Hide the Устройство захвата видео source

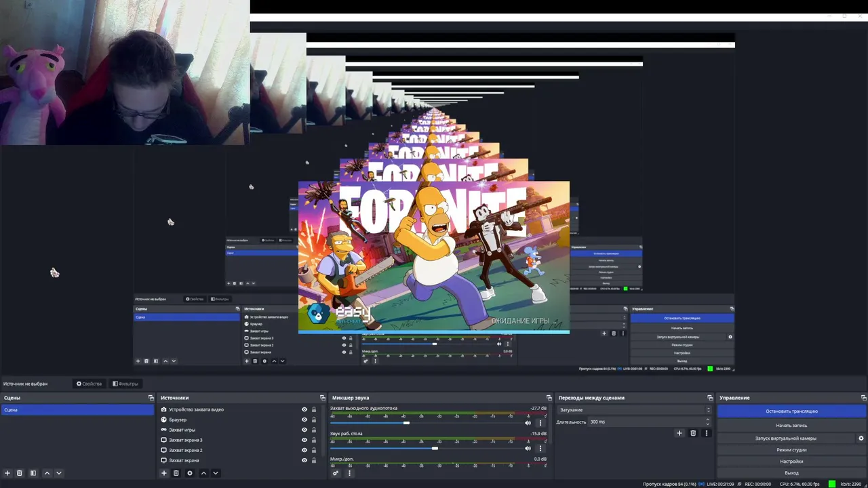[x=304, y=409]
